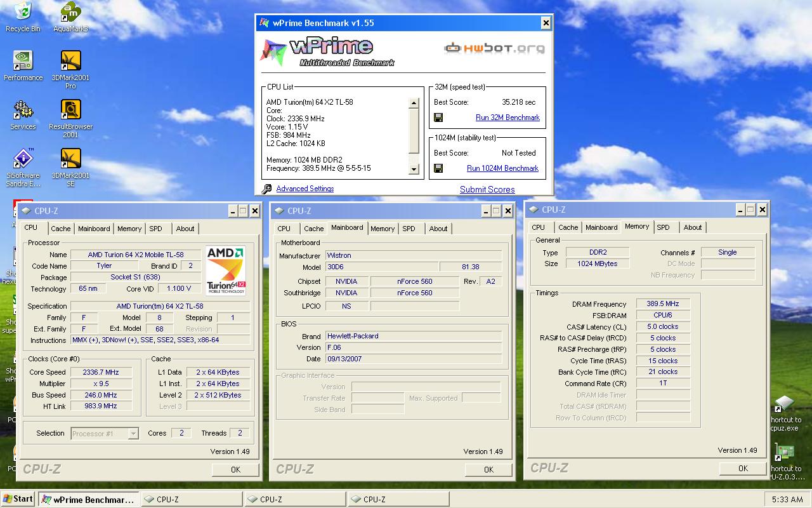Screen dimensions: 812x508
Task: Click the BIOS Date 09/13/2007 field
Action: [x=414, y=359]
